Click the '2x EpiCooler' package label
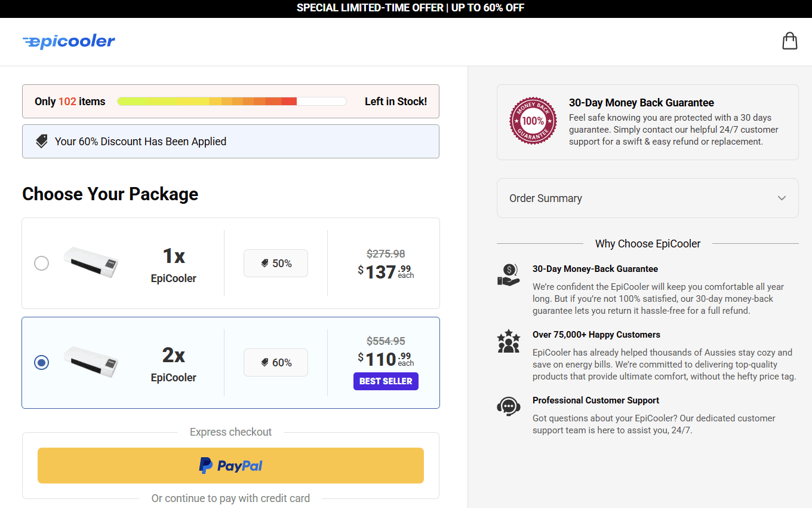Image resolution: width=812 pixels, height=508 pixels. point(174,364)
